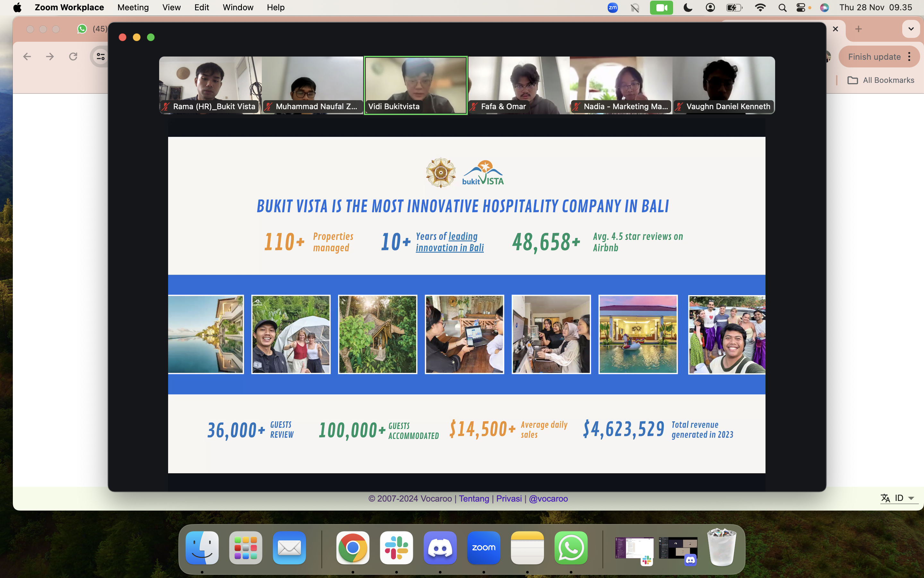Click the Finish update button in Chrome
The image size is (924, 578).
874,57
